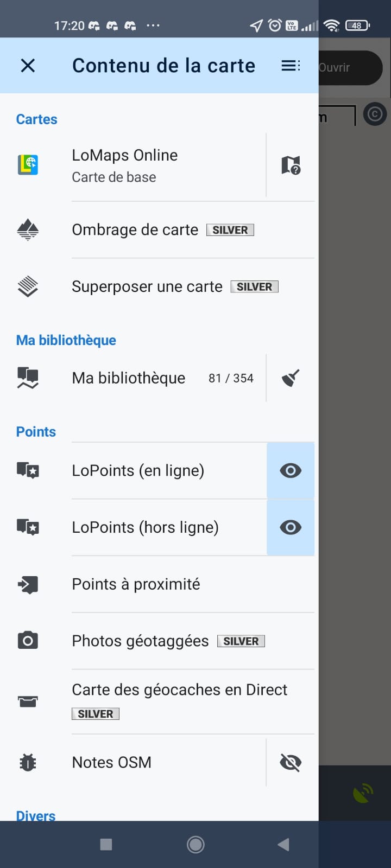Tap the Ouvrir button

348,68
